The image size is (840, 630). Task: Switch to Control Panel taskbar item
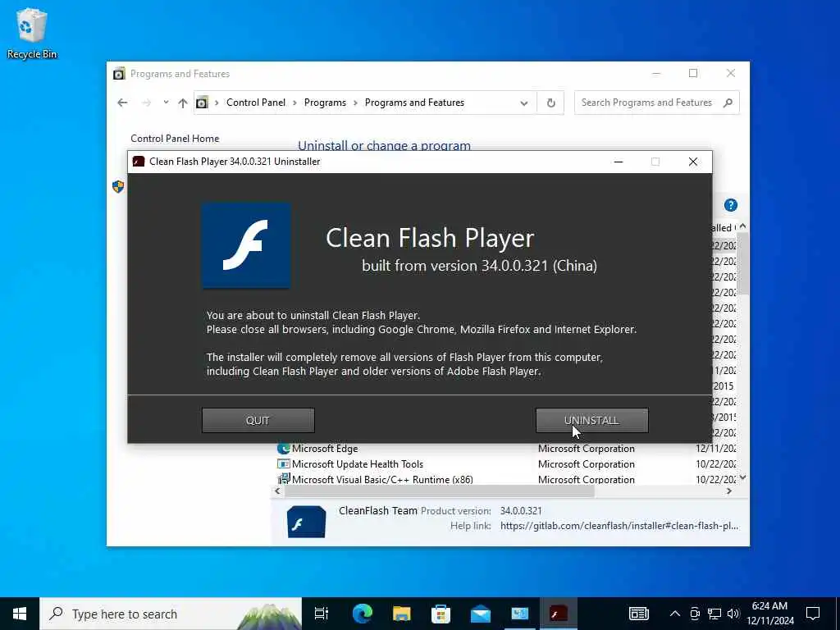519,614
